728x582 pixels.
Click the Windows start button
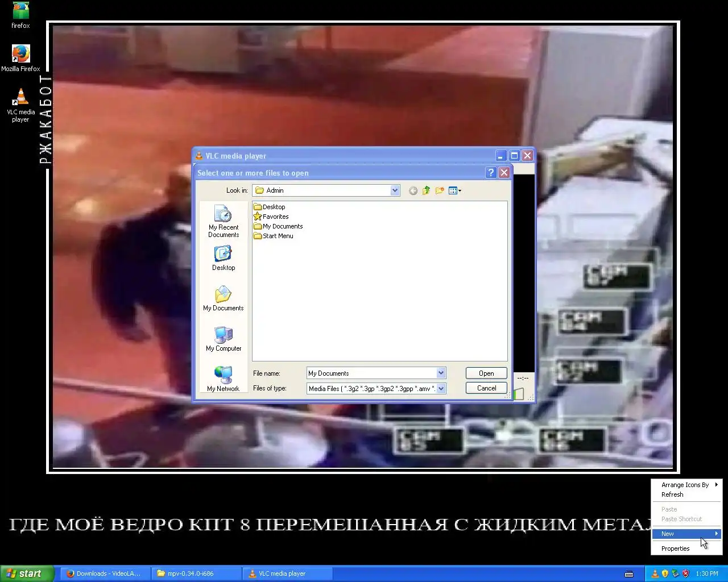pos(27,573)
